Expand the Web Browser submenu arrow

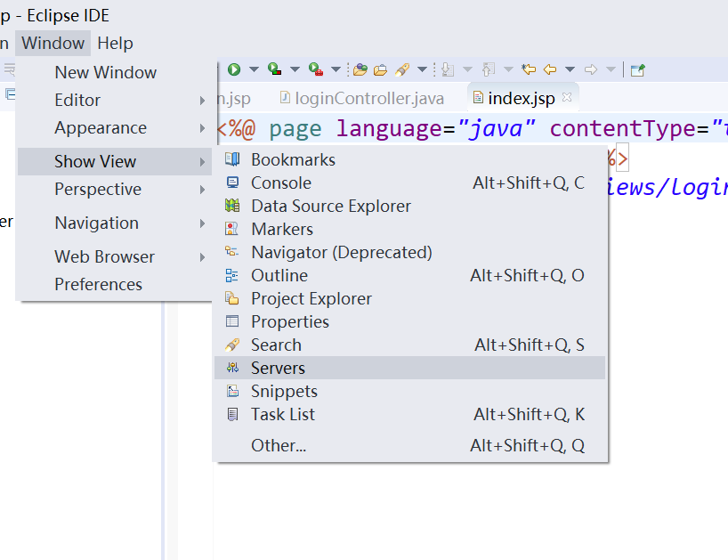pos(202,257)
